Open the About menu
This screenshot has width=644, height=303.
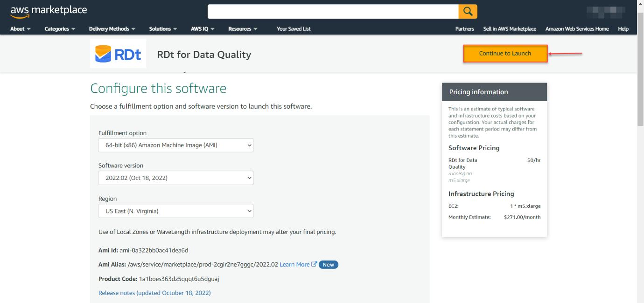[x=21, y=29]
